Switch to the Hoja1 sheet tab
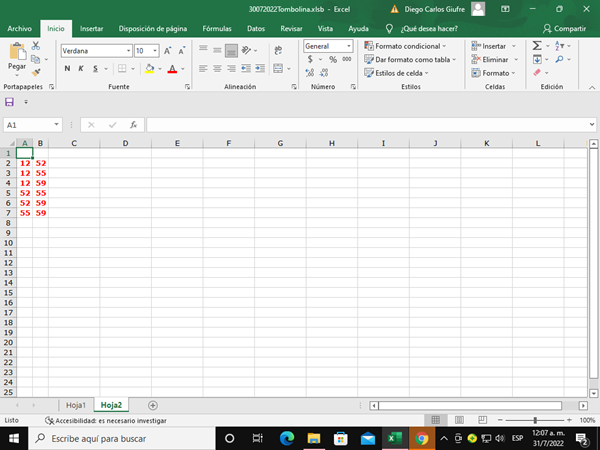Viewport: 600px width, 450px height. (x=76, y=405)
